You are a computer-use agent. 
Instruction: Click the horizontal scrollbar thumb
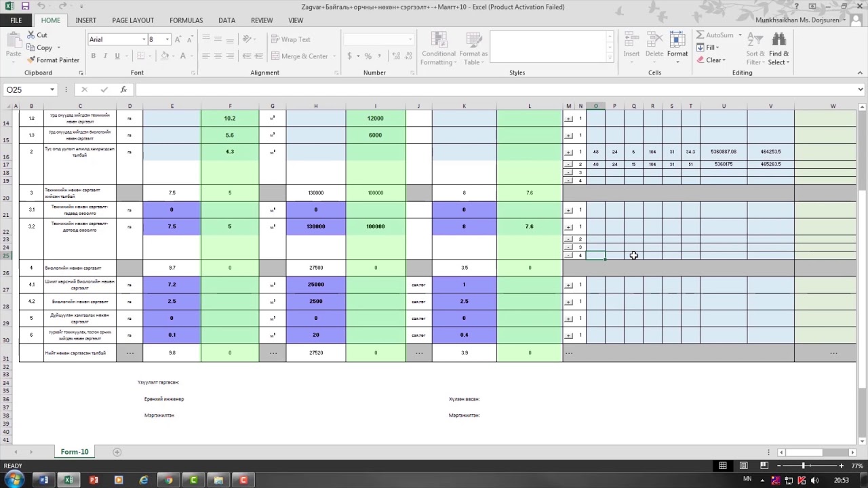coord(804,452)
